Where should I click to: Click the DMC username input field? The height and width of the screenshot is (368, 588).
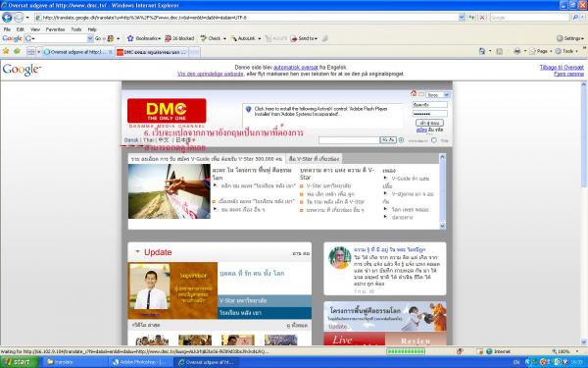pos(430,105)
